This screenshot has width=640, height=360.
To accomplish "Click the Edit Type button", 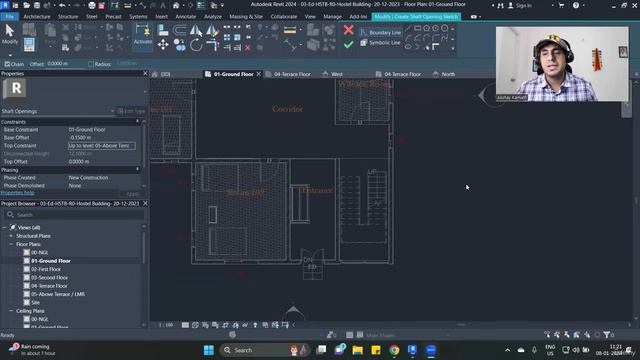I will tap(131, 111).
